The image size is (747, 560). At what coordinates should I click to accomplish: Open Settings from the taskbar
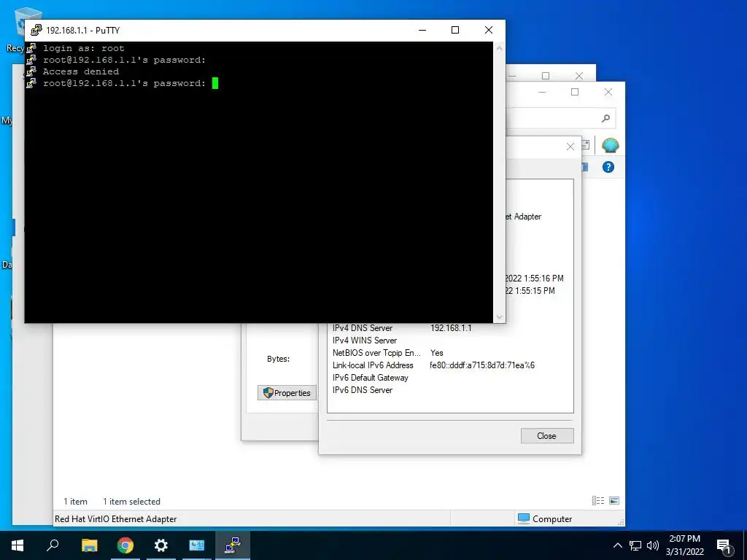(161, 545)
